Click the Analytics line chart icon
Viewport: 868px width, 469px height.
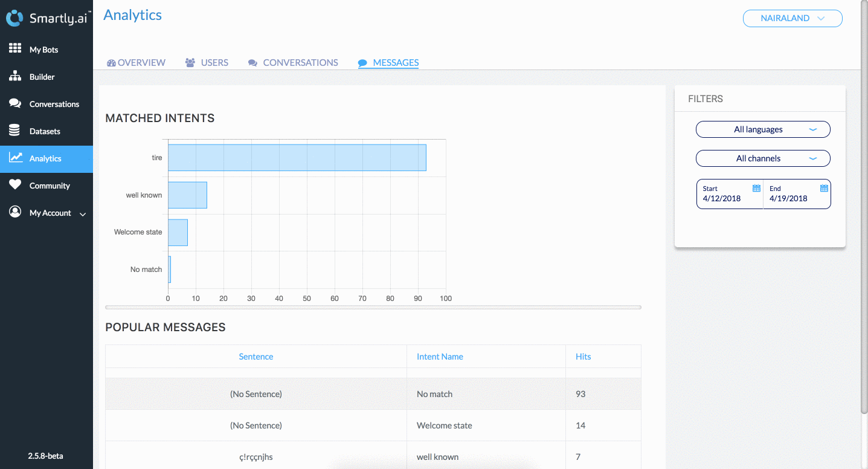point(16,158)
